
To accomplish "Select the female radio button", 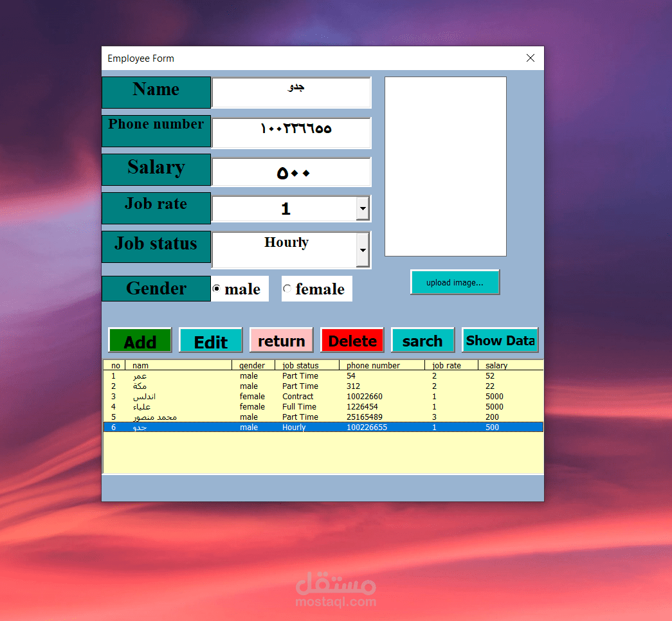I will 287,289.
